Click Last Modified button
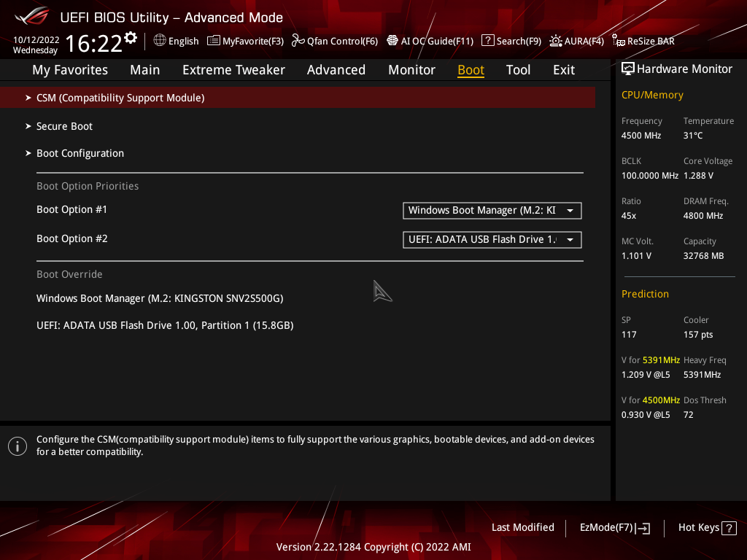Image resolution: width=747 pixels, height=560 pixels. click(x=522, y=528)
